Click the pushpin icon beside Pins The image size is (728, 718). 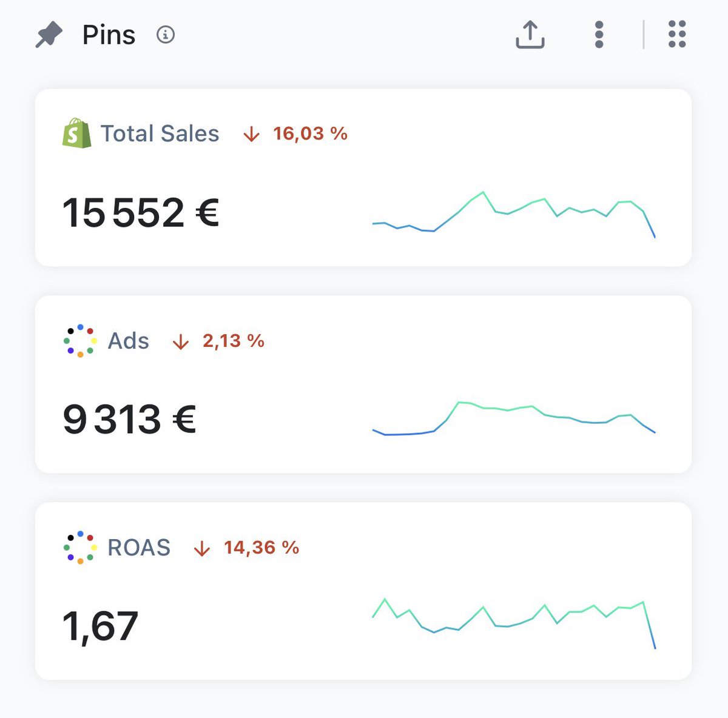tap(49, 35)
